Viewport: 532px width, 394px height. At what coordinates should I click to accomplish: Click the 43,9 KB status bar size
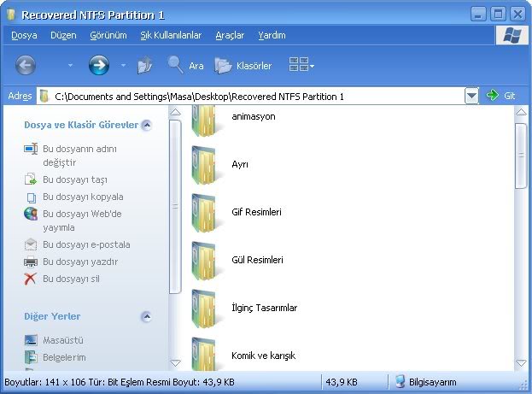pos(342,382)
